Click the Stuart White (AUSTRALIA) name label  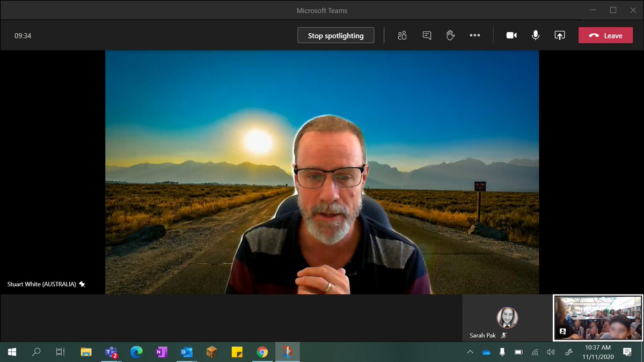tap(42, 284)
